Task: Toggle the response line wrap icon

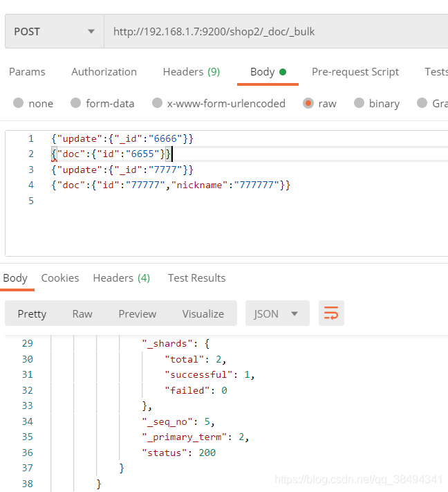Action: point(331,313)
